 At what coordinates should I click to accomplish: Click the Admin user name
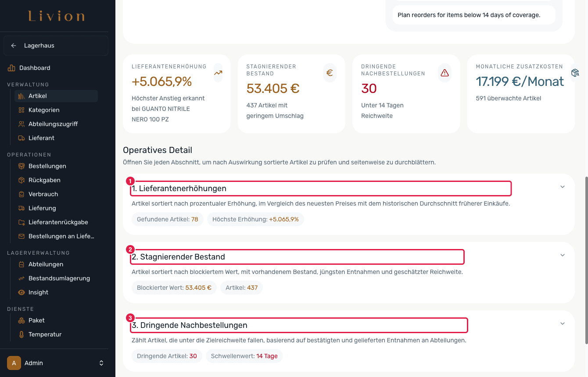point(34,363)
